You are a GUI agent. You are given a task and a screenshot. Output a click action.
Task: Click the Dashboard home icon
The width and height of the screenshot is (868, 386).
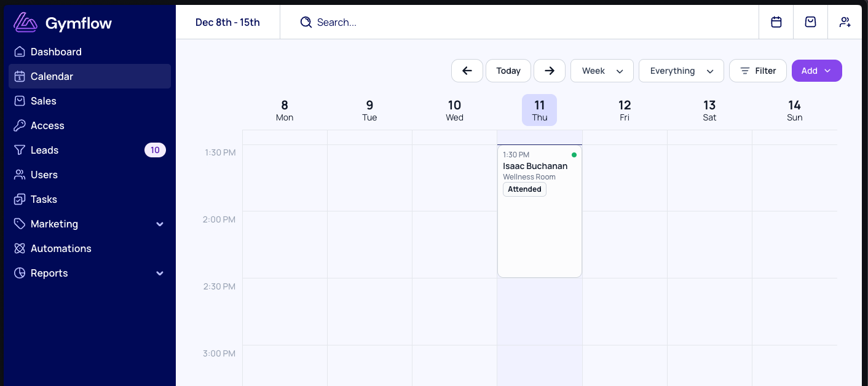20,52
